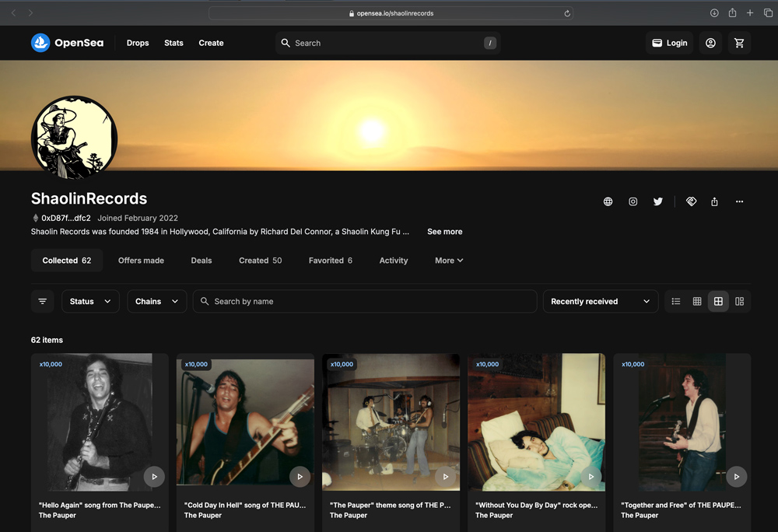Share the ShaolinRecords profile
This screenshot has height=532, width=778.
[713, 201]
